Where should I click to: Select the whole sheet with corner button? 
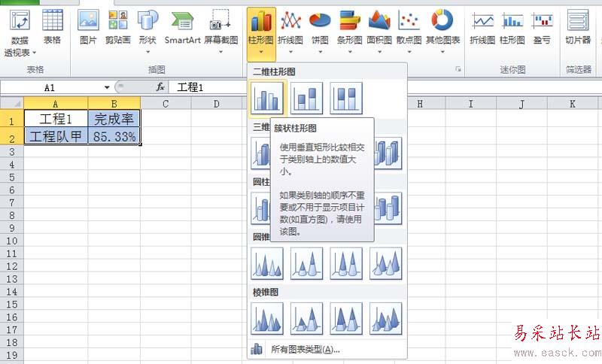pyautogui.click(x=12, y=104)
